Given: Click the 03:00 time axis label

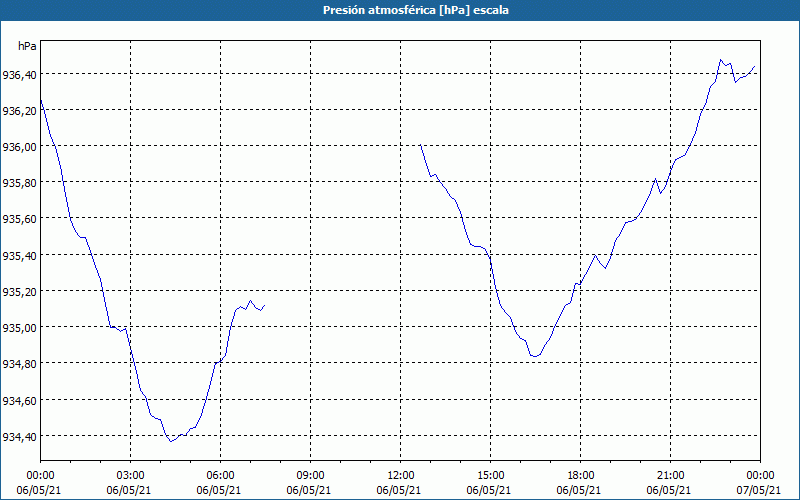Looking at the screenshot, I should click(x=131, y=476).
